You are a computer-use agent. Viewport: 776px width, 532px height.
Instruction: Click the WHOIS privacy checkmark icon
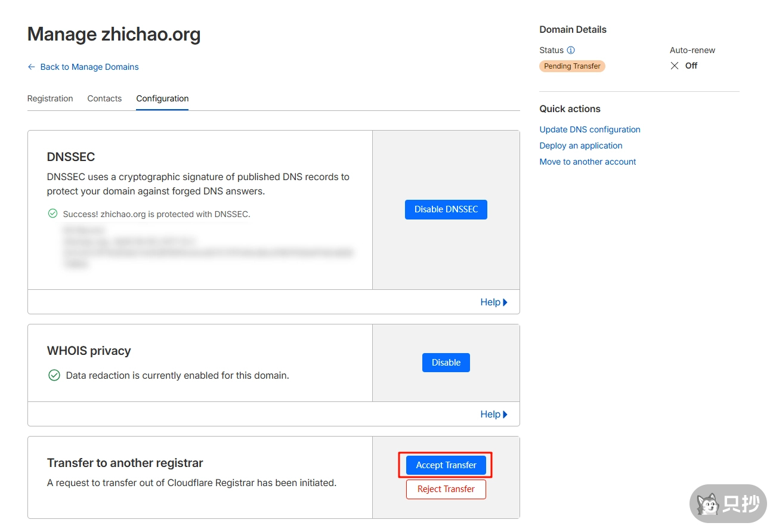[54, 375]
